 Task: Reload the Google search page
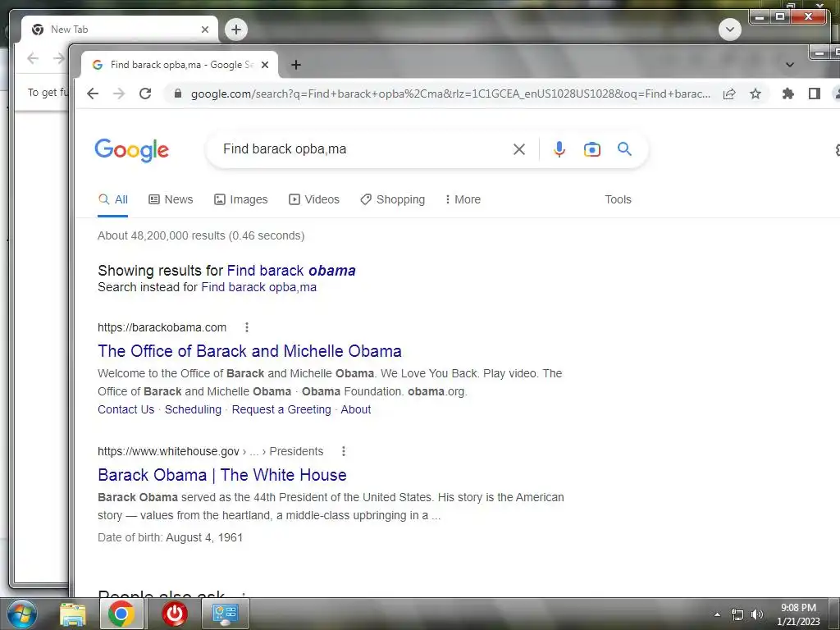tap(145, 94)
